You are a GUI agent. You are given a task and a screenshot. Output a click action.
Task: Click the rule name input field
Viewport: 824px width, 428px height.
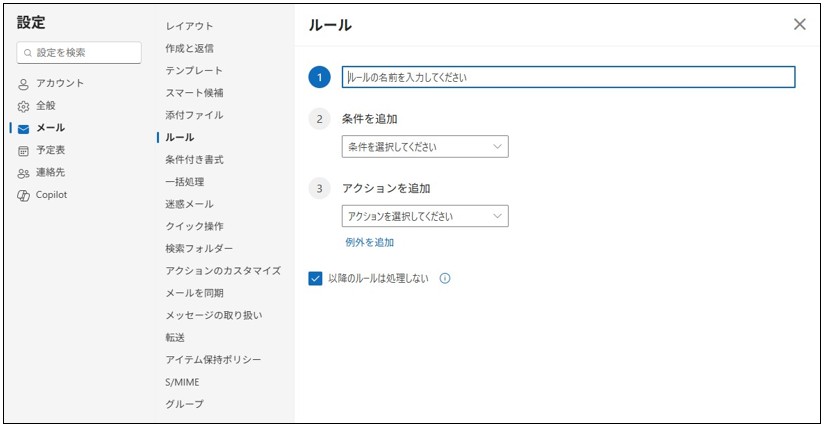[x=568, y=77]
